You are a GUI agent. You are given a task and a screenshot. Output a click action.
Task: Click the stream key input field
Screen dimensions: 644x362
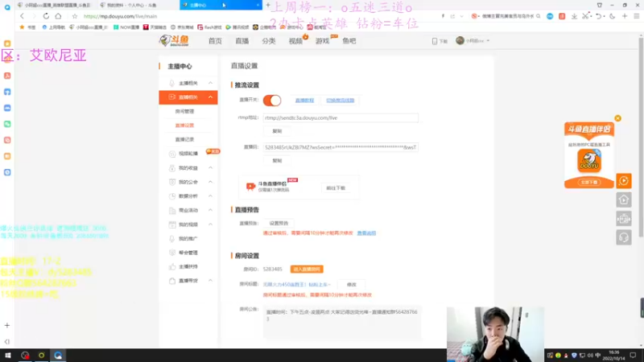coord(341,147)
